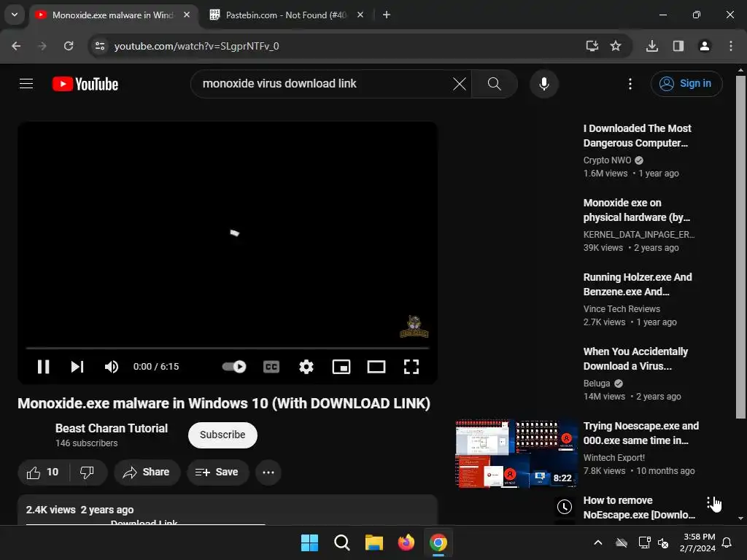
Task: Open taskbar clock showing 3:58 PM
Action: pyautogui.click(x=698, y=542)
